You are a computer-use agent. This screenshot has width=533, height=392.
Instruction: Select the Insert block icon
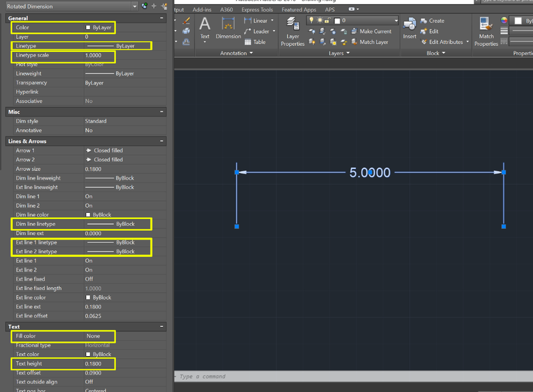click(x=410, y=31)
